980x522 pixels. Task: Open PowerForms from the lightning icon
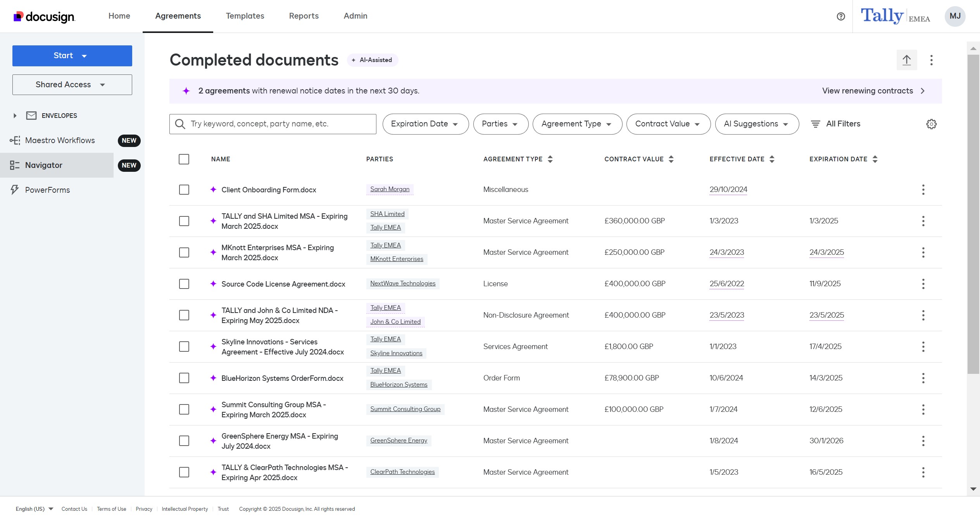click(15, 190)
